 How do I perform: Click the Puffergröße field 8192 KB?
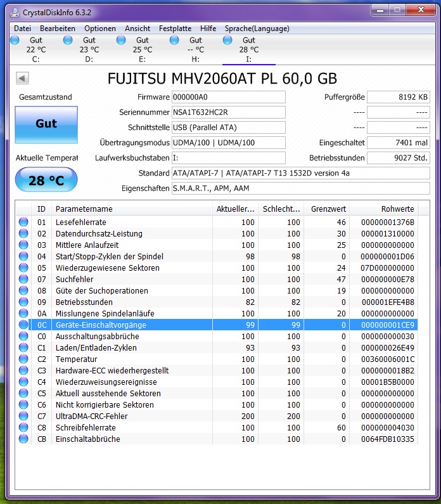coord(399,97)
